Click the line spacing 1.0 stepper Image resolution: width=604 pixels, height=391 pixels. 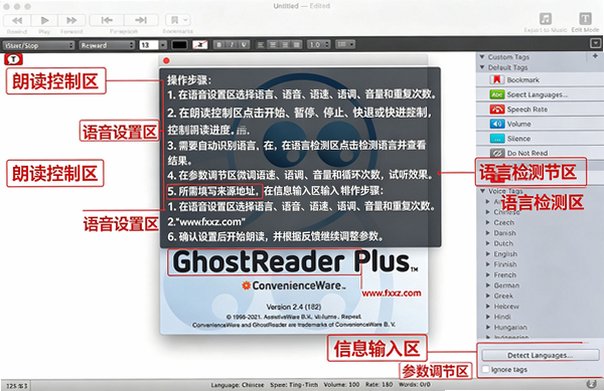click(319, 45)
